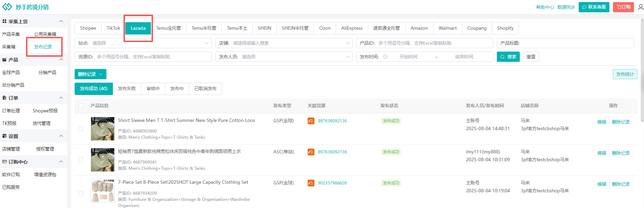
Task: Open the 发布失败 status tab
Action: [127, 89]
